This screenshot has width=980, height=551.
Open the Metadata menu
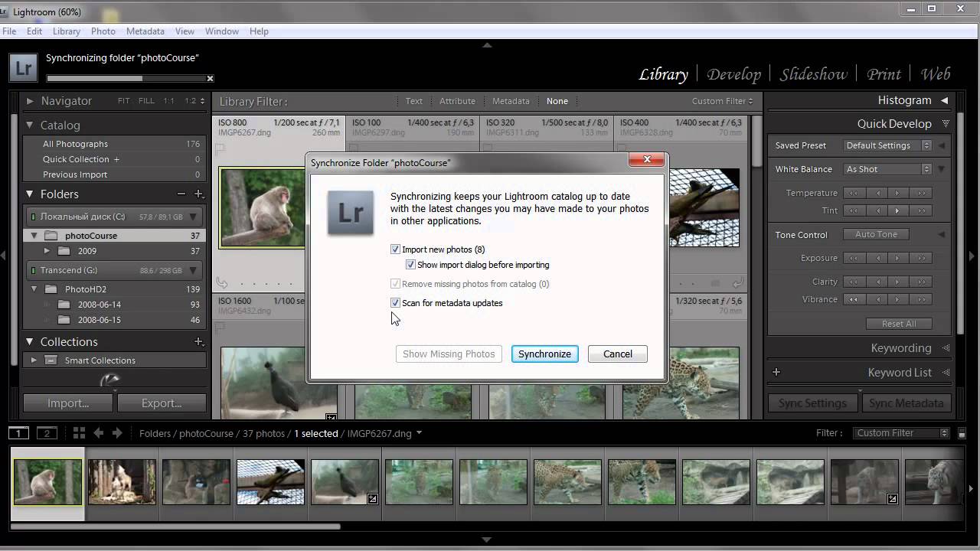[145, 31]
